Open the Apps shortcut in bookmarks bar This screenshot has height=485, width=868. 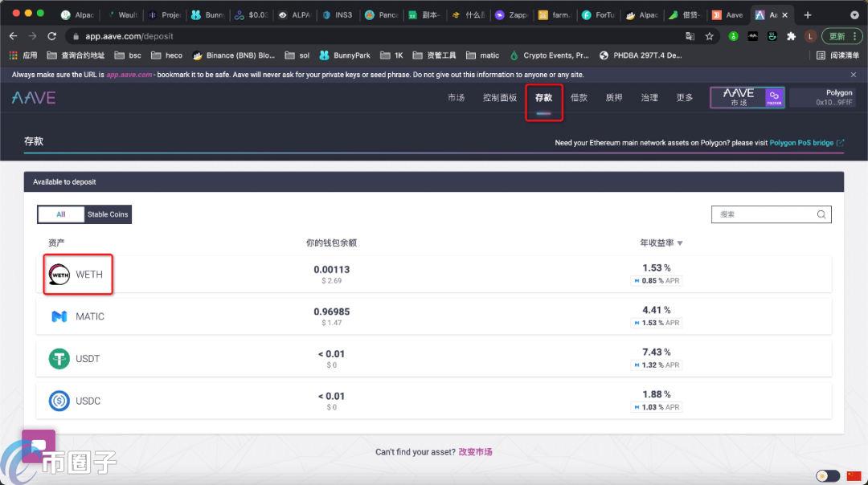[x=23, y=55]
